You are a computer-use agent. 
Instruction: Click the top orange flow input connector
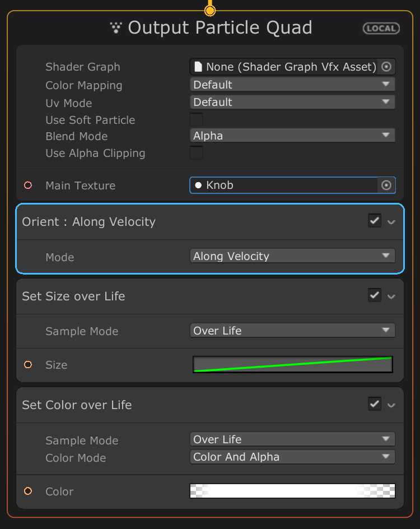pos(210,10)
